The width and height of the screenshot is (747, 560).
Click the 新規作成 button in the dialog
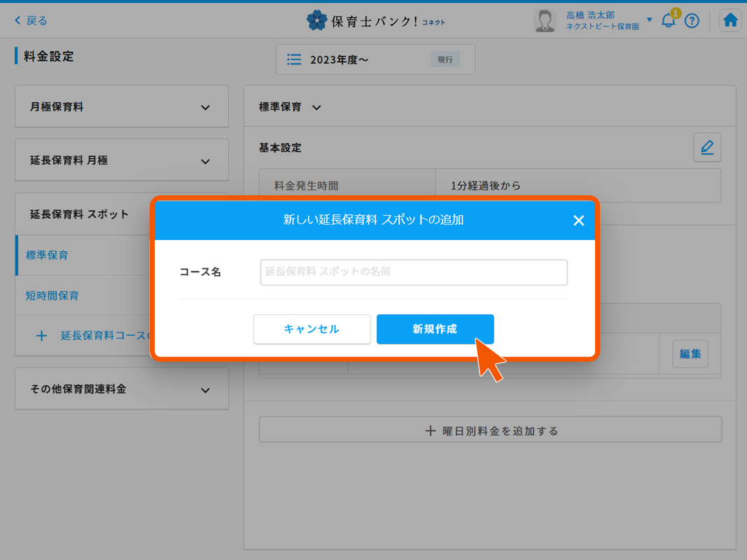coord(435,329)
